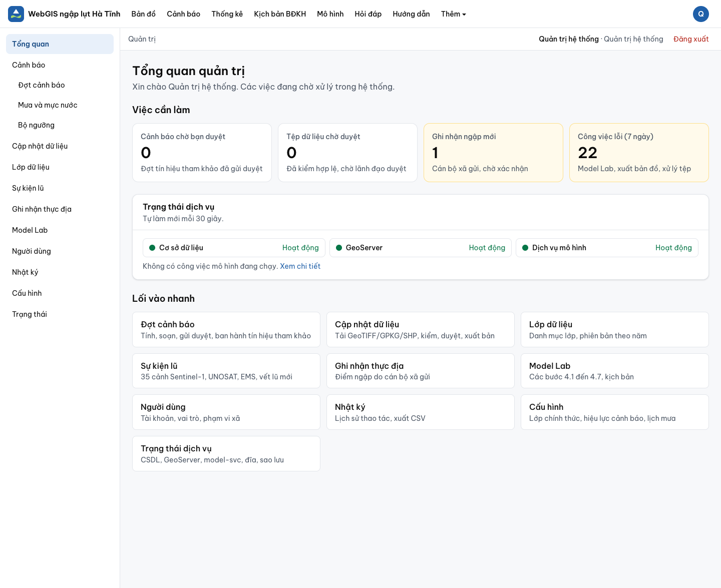Screen dimensions: 721x588
Task: Click the Xem chi tiết link
Action: pyautogui.click(x=300, y=266)
